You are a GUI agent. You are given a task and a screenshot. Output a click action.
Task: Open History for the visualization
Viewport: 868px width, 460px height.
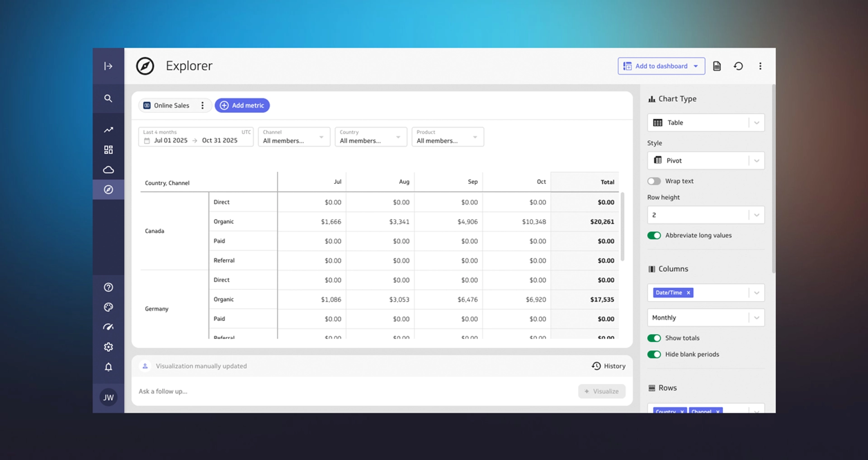pyautogui.click(x=609, y=366)
